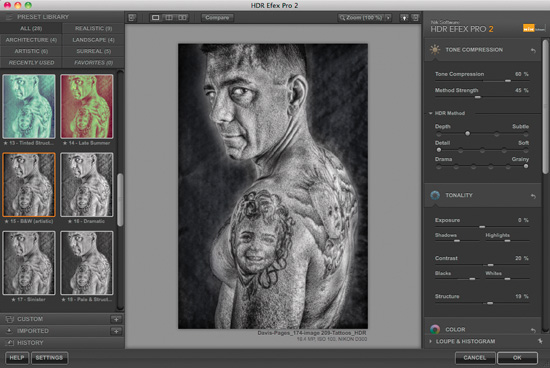Apply the 17 - Sinister preset thumbnail
The height and width of the screenshot is (368, 550).
pyautogui.click(x=29, y=263)
